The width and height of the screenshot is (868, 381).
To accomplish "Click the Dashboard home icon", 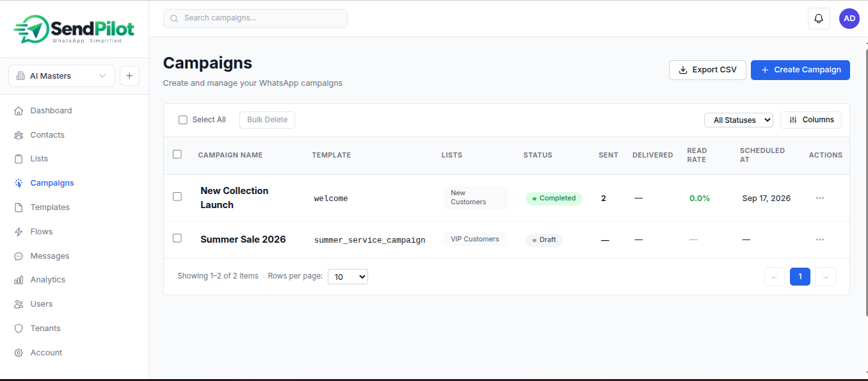I will (19, 111).
